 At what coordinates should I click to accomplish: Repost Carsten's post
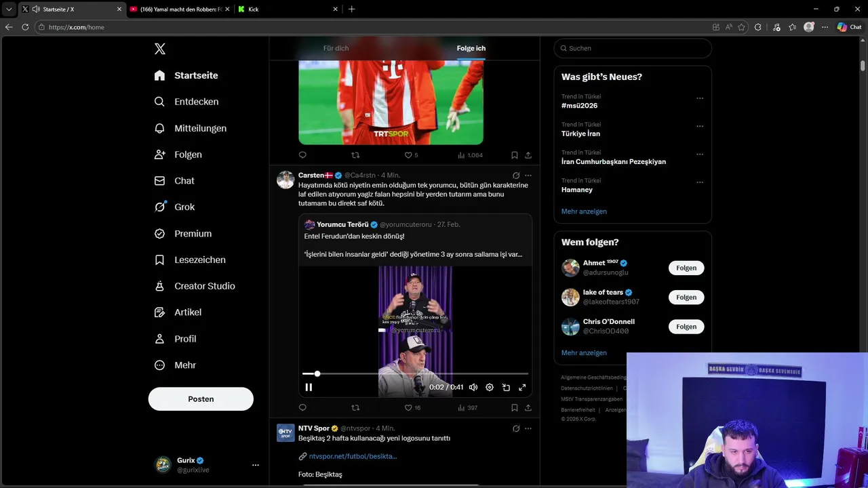coord(355,408)
